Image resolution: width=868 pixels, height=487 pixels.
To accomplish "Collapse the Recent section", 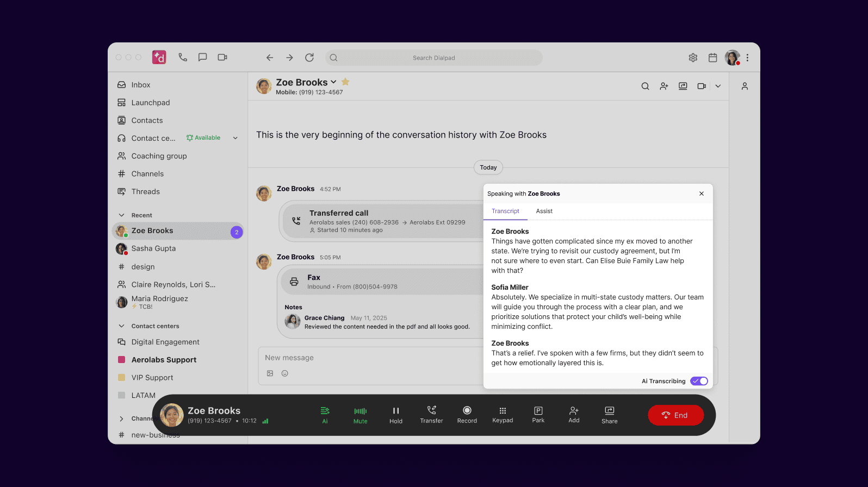I will 121,215.
